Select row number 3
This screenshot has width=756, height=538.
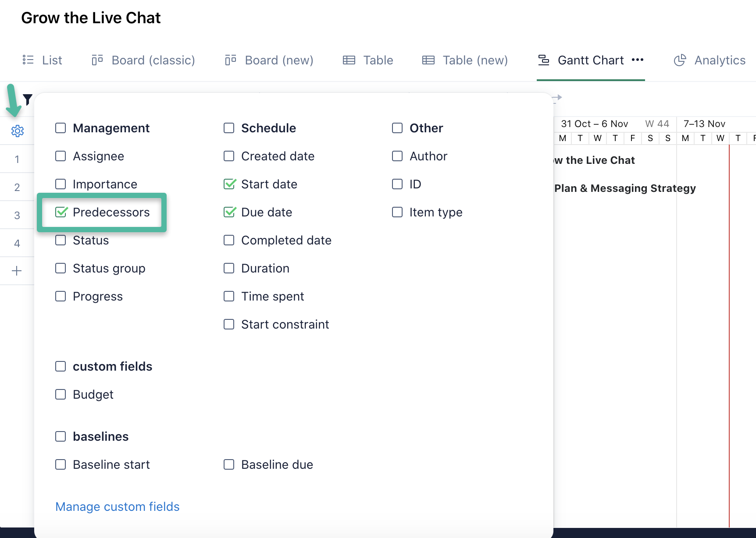tap(17, 216)
